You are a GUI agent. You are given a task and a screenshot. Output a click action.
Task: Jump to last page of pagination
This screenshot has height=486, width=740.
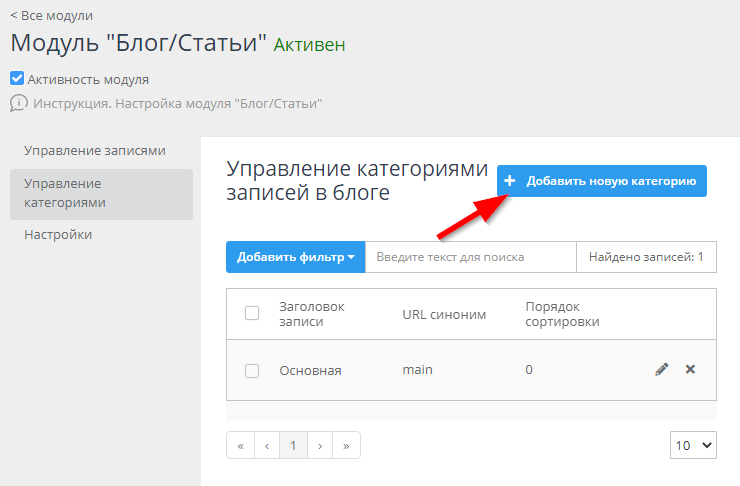point(347,446)
